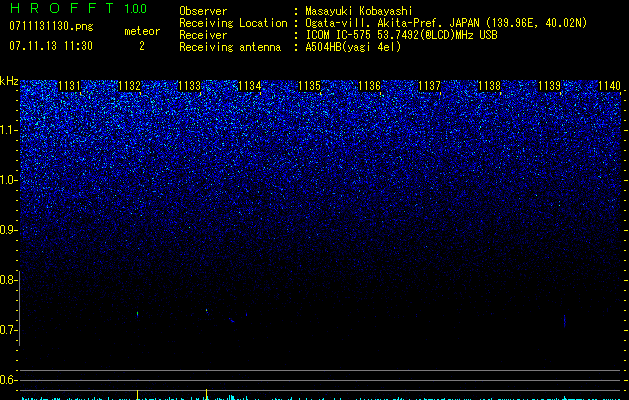Click time marker 1137

pyautogui.click(x=429, y=86)
